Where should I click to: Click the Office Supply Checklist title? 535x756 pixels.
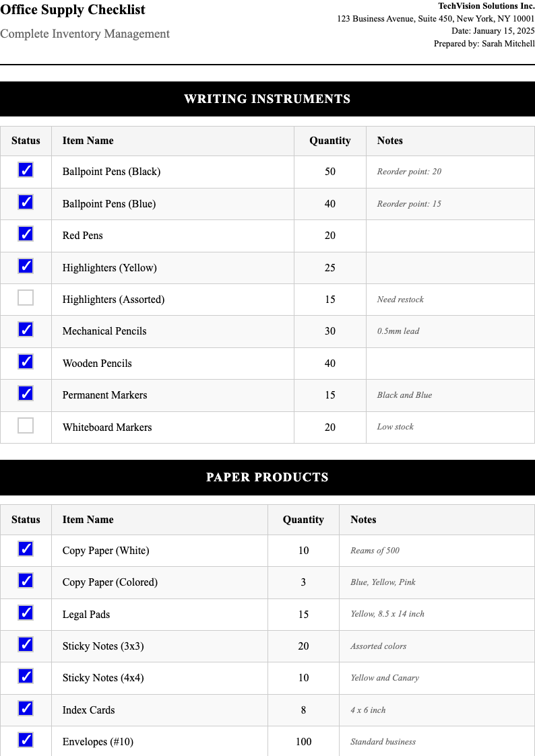[x=73, y=10]
